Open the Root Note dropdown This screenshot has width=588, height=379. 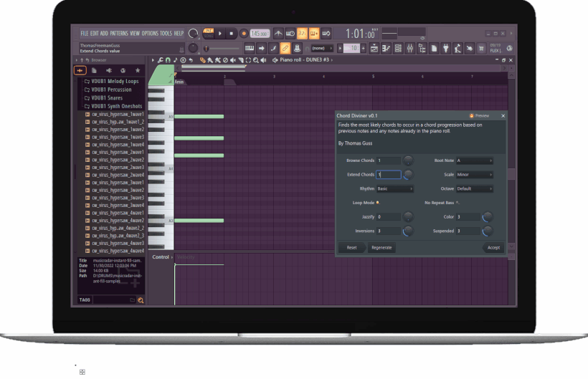474,160
